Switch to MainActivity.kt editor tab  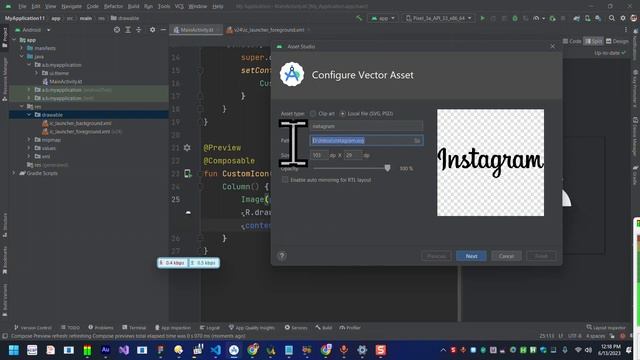[x=196, y=30]
